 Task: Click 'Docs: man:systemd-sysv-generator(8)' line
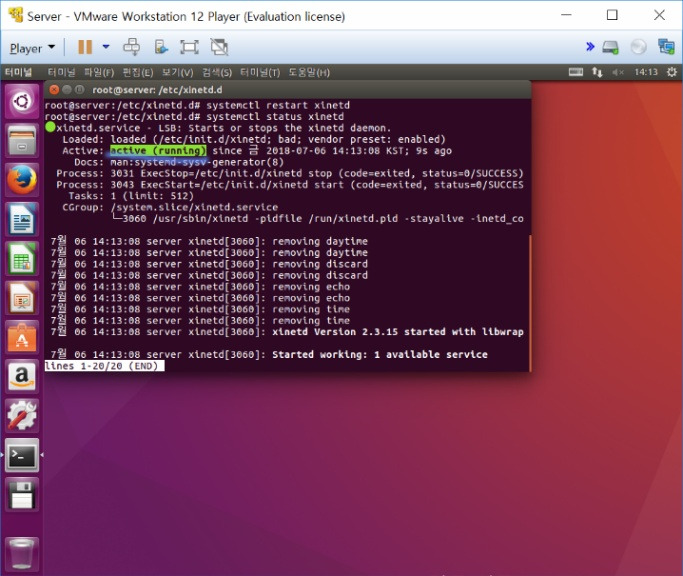click(179, 162)
